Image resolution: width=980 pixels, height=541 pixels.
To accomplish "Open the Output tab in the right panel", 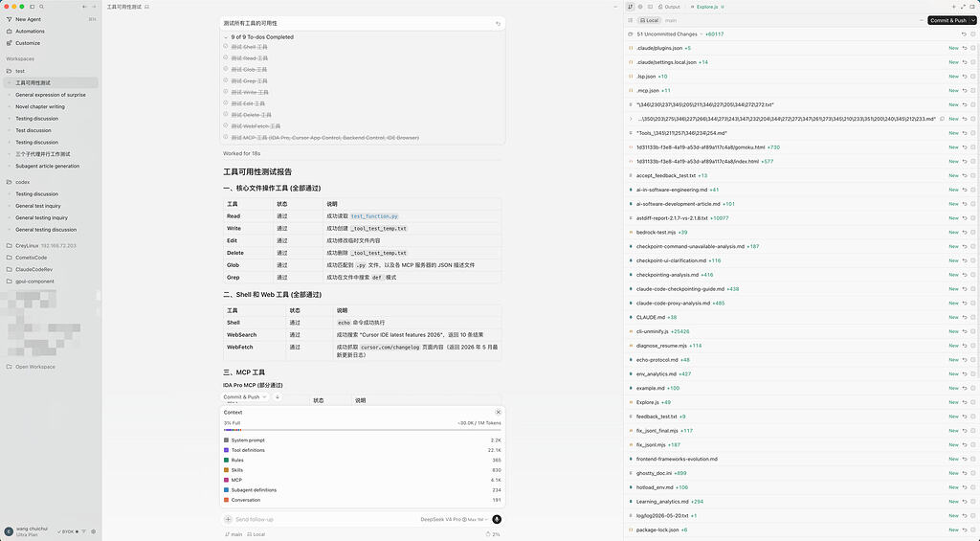I will coord(669,7).
